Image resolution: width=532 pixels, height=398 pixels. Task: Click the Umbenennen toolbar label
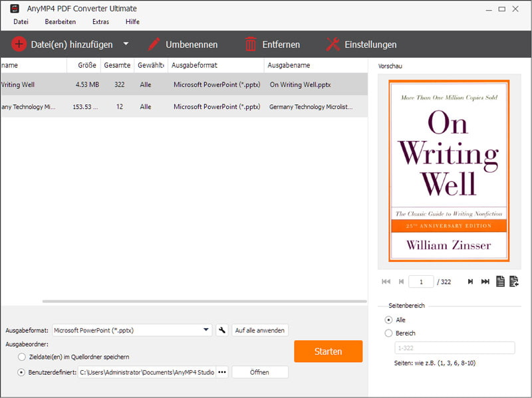[192, 45]
